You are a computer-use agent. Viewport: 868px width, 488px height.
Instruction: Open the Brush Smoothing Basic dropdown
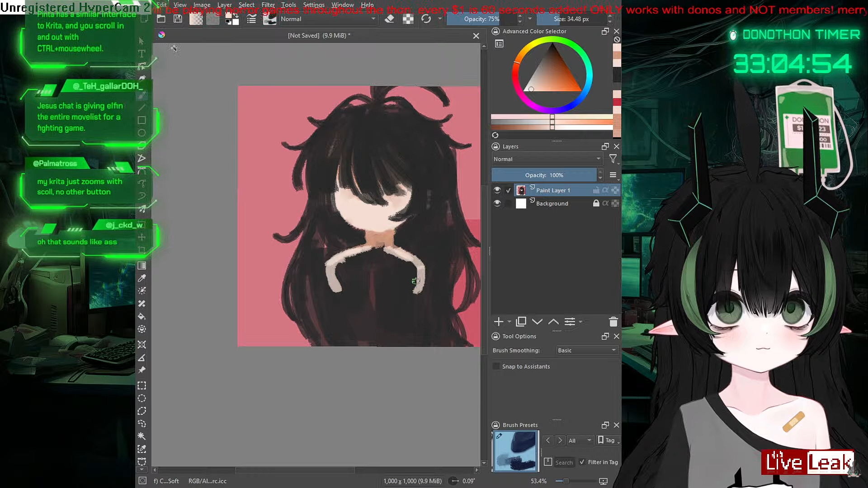coord(586,350)
